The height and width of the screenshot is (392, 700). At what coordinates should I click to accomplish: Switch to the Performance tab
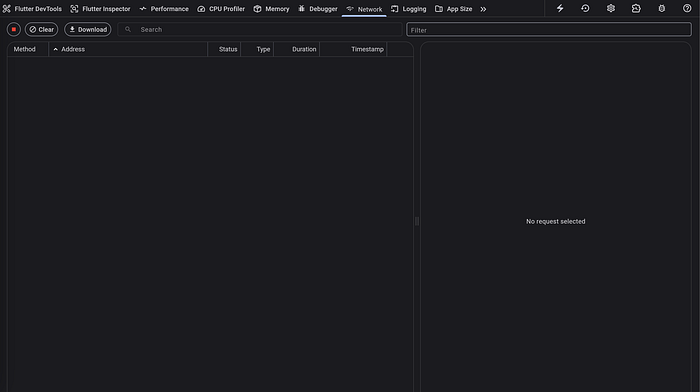pos(164,9)
